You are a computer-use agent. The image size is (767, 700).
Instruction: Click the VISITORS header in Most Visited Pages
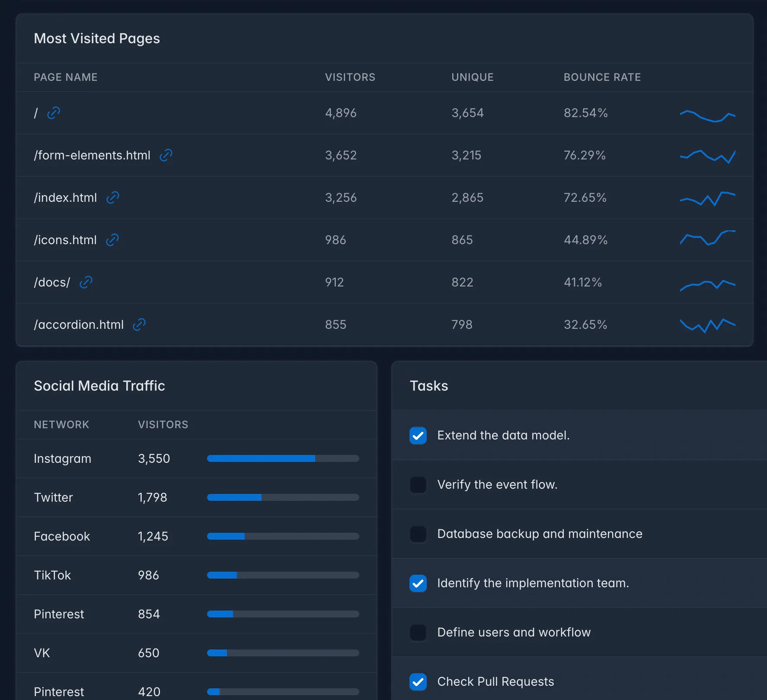point(350,77)
